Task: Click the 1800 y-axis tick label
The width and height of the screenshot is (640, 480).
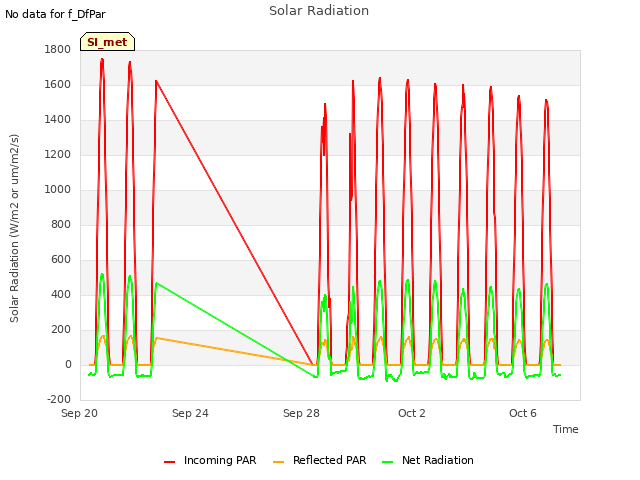Action: point(58,49)
